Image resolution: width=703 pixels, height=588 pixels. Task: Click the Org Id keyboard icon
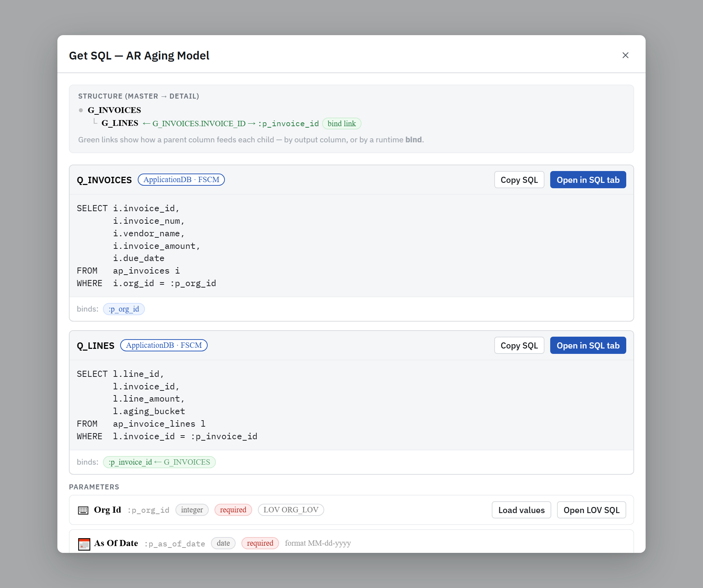pyautogui.click(x=83, y=510)
